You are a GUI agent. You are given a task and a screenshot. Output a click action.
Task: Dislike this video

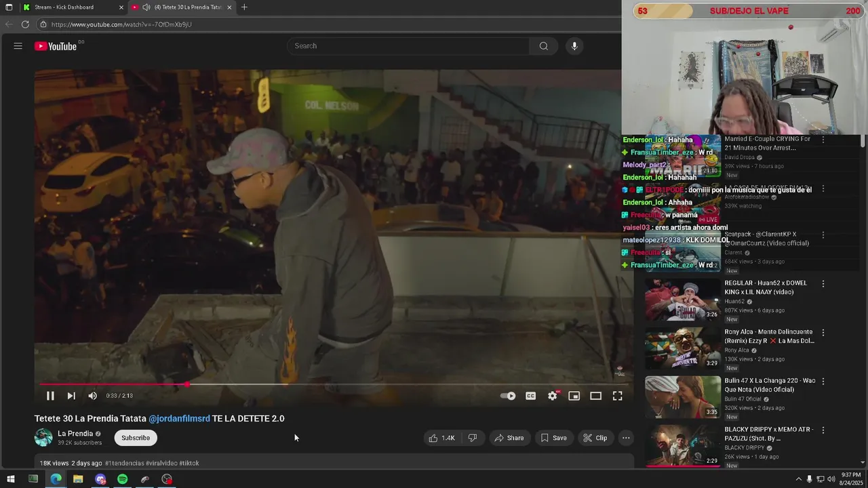tap(473, 438)
